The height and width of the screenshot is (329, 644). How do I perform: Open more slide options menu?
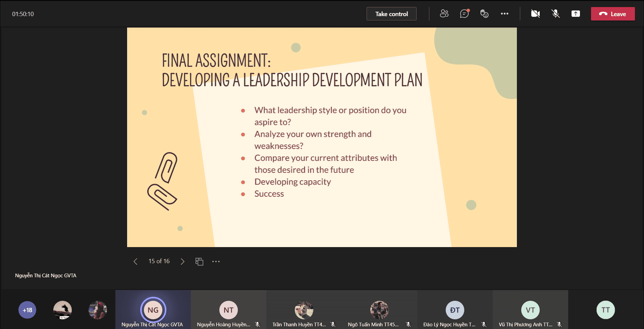pos(216,262)
